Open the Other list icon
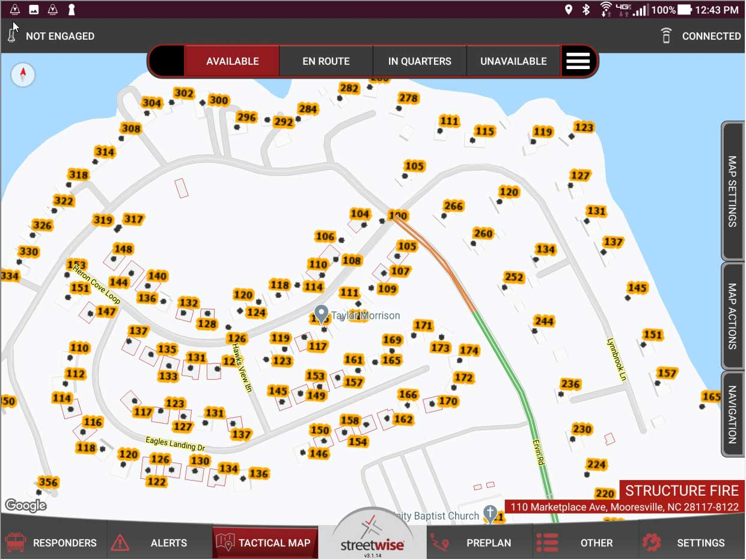Image resolution: width=746 pixels, height=560 pixels. (x=548, y=542)
